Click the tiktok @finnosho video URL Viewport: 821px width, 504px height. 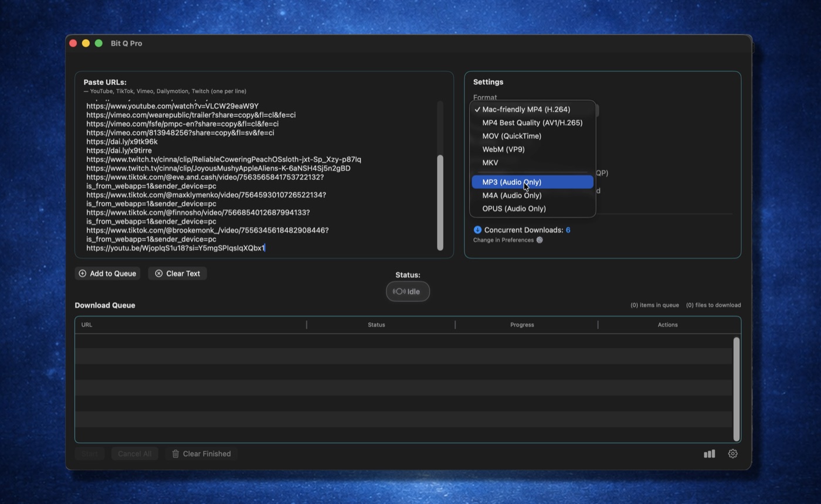[198, 217]
